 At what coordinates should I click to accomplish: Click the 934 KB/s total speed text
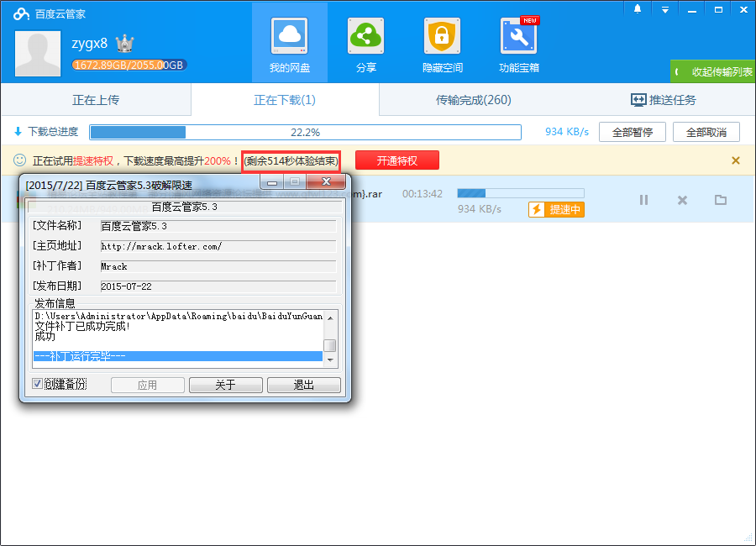pyautogui.click(x=567, y=132)
